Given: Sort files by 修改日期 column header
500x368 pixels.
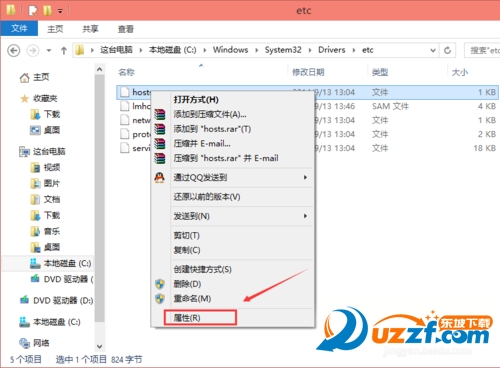Looking at the screenshot, I should coord(308,72).
